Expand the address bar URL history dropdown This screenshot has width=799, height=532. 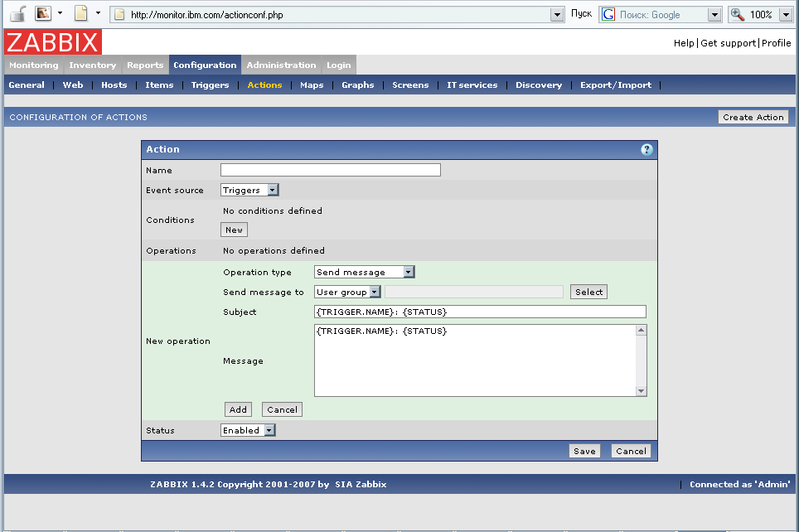[557, 15]
